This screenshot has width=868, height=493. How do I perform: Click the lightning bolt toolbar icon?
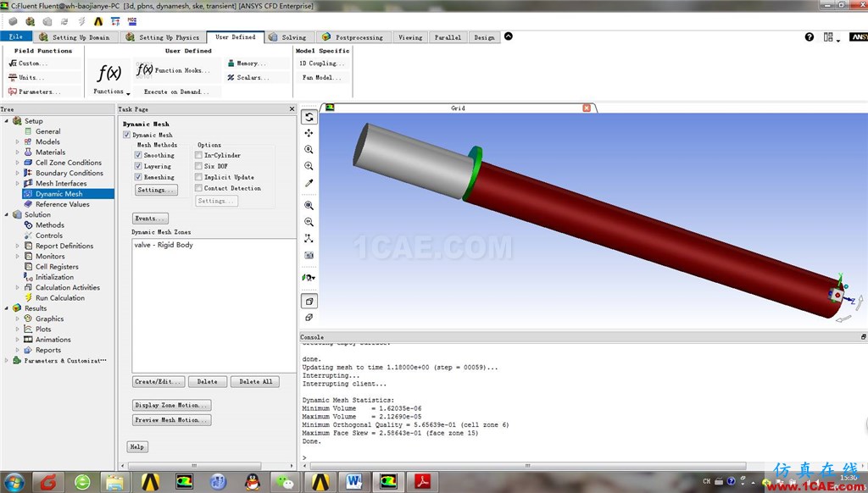(x=81, y=21)
